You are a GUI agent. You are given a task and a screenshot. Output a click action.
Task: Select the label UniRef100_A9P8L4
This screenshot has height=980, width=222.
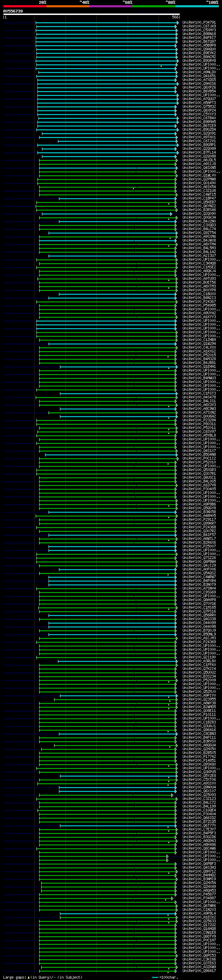[199, 913]
